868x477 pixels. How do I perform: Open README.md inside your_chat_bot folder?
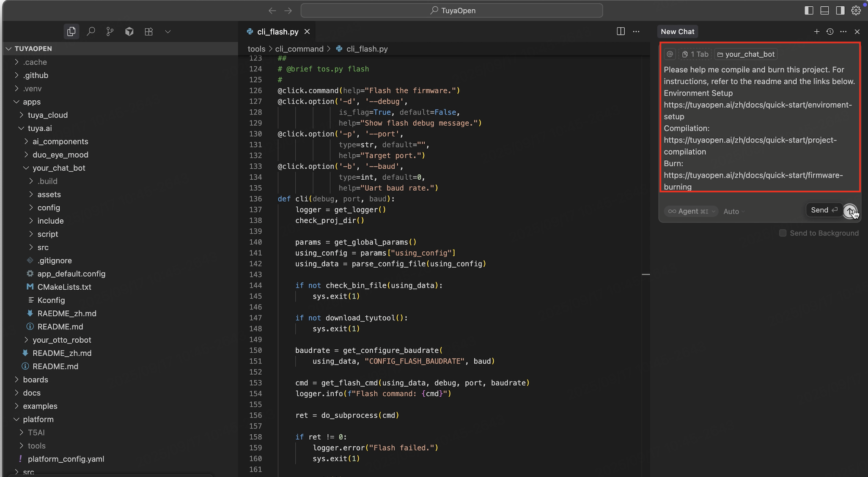[x=60, y=326]
